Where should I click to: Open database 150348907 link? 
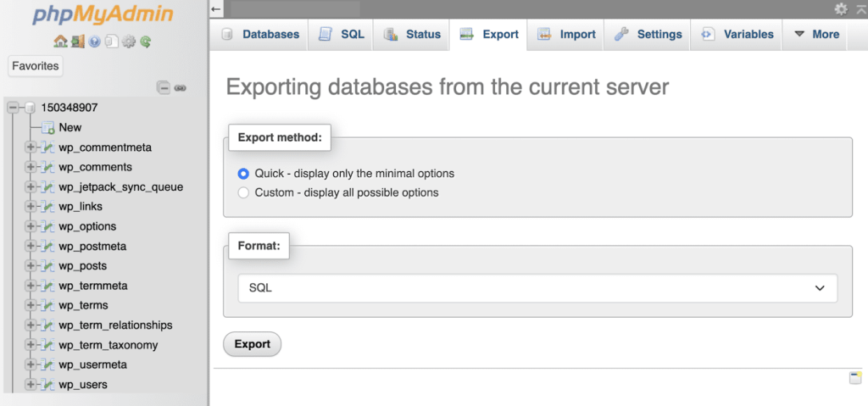(x=70, y=108)
